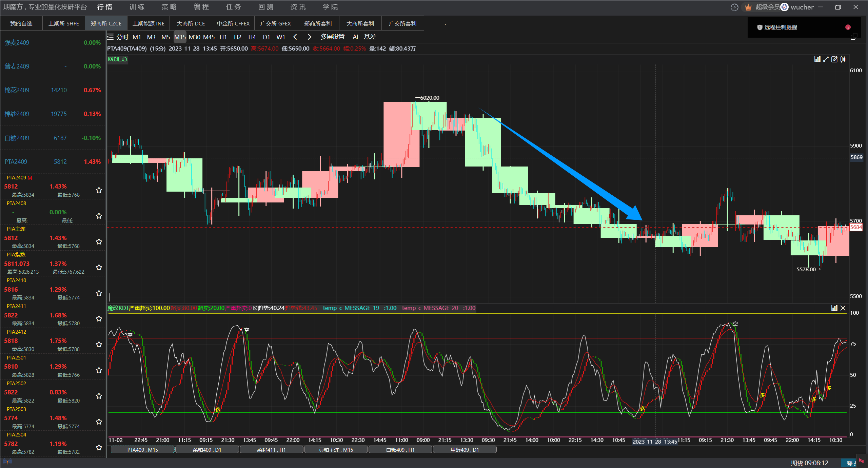Click the 基差 button
This screenshot has height=468, width=868.
370,37
